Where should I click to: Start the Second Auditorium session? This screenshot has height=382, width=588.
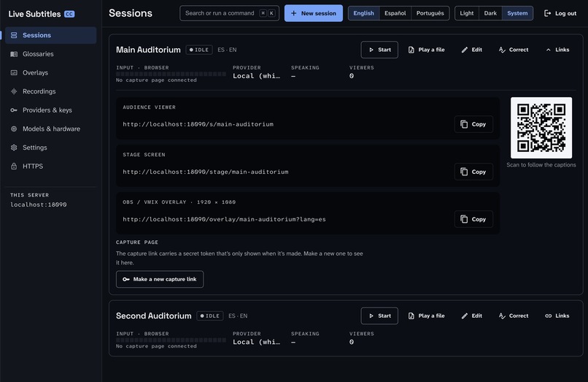(379, 316)
